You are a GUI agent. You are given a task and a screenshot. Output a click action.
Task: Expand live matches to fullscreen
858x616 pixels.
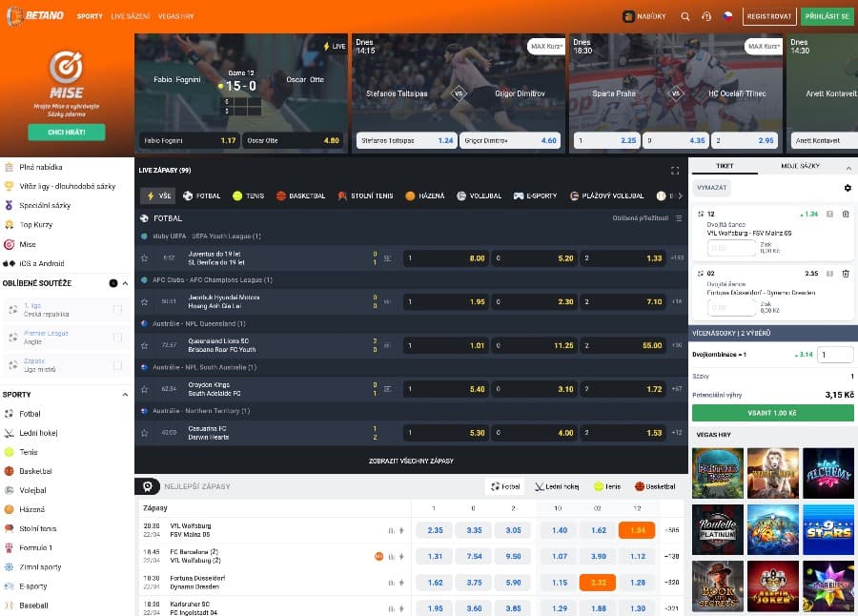[x=675, y=171]
